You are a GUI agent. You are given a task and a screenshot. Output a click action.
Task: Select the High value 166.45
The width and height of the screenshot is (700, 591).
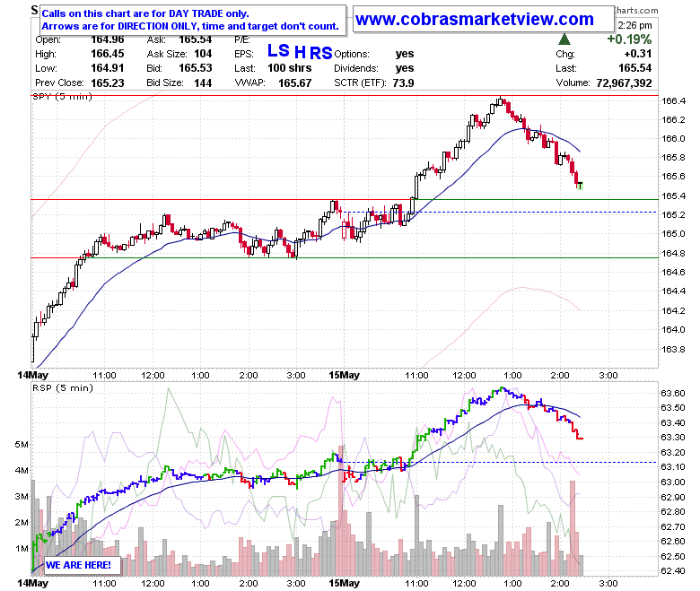tap(108, 54)
